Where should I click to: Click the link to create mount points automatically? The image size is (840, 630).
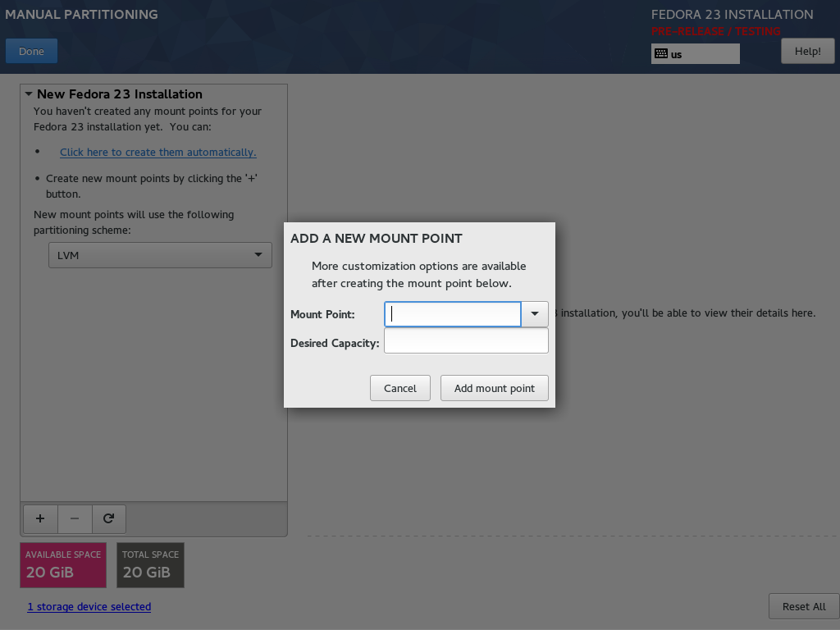[x=158, y=152]
